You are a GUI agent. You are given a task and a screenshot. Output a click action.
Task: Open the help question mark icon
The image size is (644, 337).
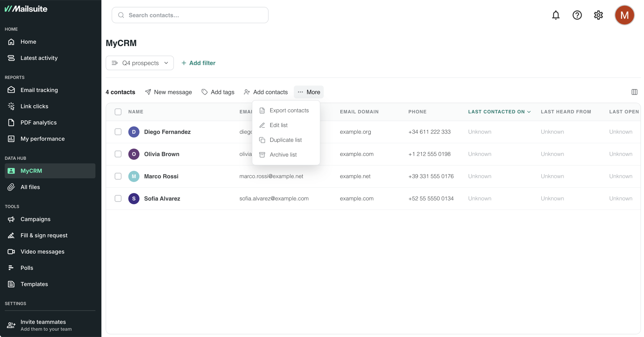pos(577,15)
